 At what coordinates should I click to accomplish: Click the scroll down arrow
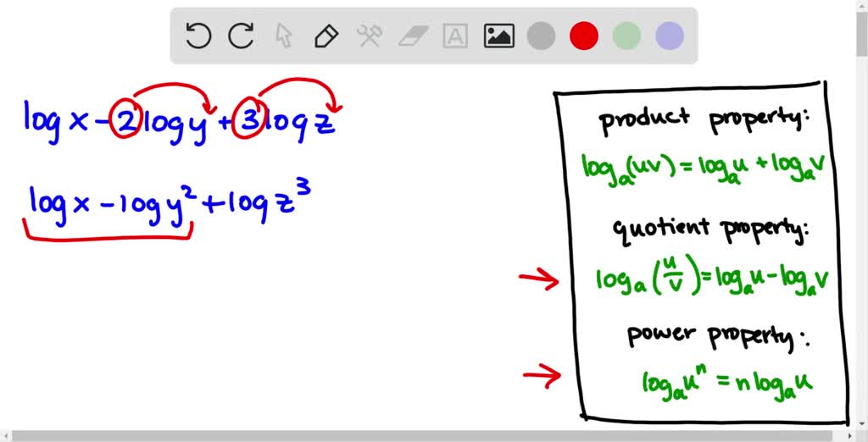click(x=862, y=425)
